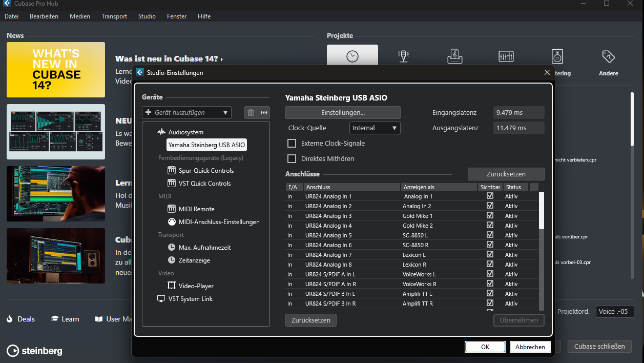Click the MIDI Remote keyboard icon
This screenshot has height=363, width=644.
click(172, 209)
